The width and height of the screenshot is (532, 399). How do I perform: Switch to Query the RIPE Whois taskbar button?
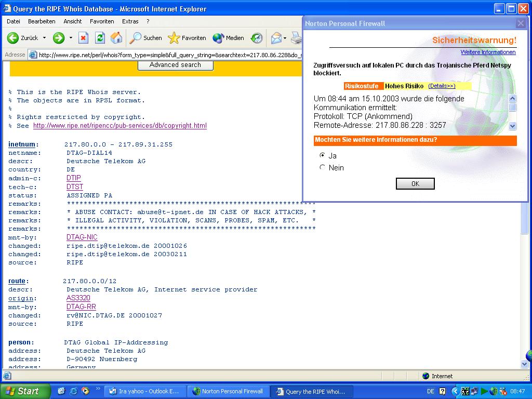[x=312, y=391]
